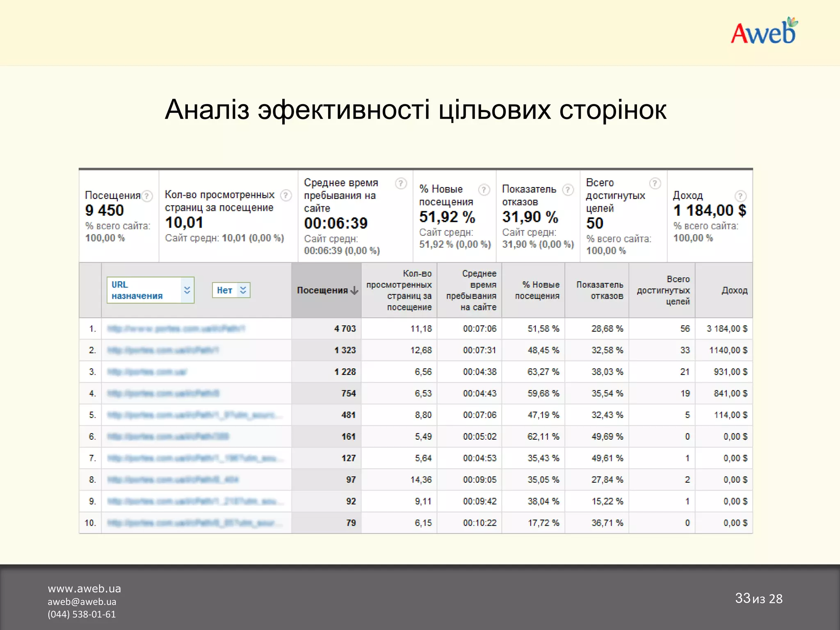This screenshot has width=840, height=630.
Task: Click revenue value 841,00 $
Action: (x=730, y=393)
